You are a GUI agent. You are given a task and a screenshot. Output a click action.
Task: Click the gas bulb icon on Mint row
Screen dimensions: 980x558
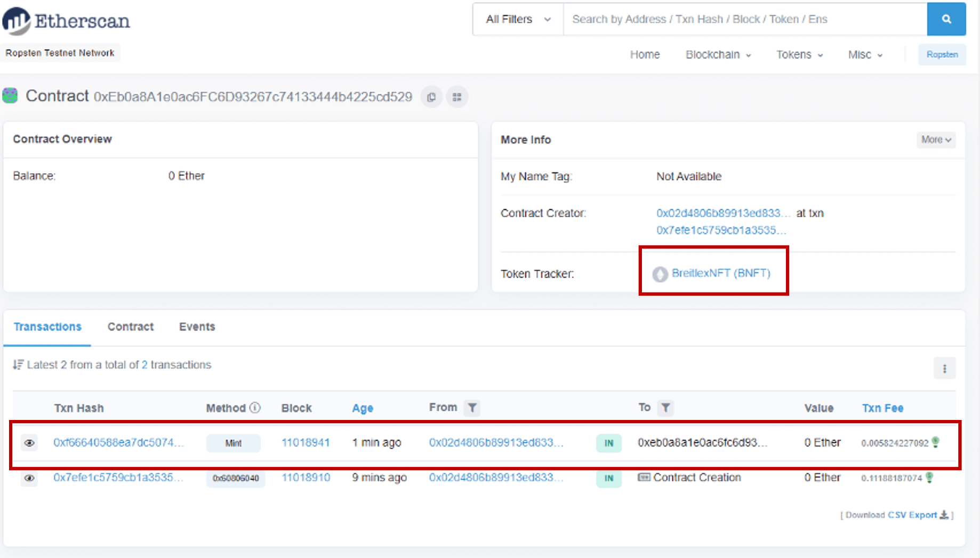click(x=936, y=442)
